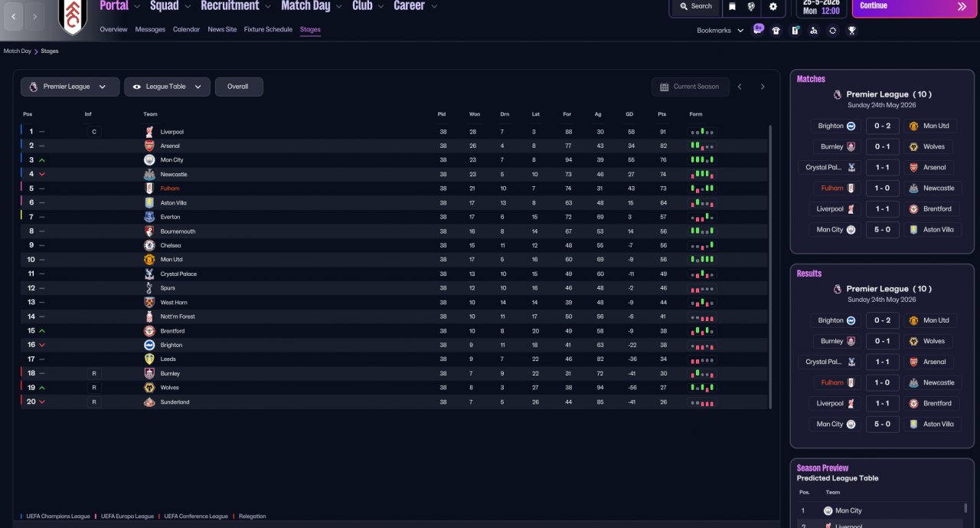The image size is (980, 528).
Task: Click Match Day in the breadcrumb
Action: tap(18, 51)
